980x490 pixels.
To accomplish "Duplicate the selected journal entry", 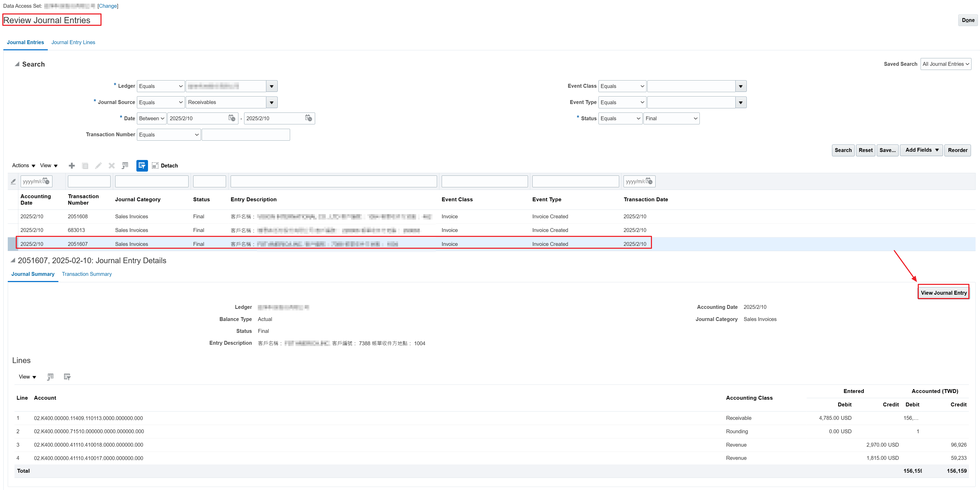I will coord(85,165).
